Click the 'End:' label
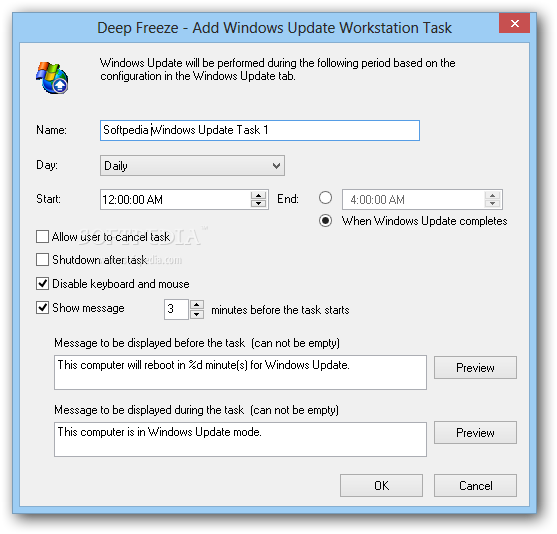This screenshot has width=557, height=534. [288, 199]
